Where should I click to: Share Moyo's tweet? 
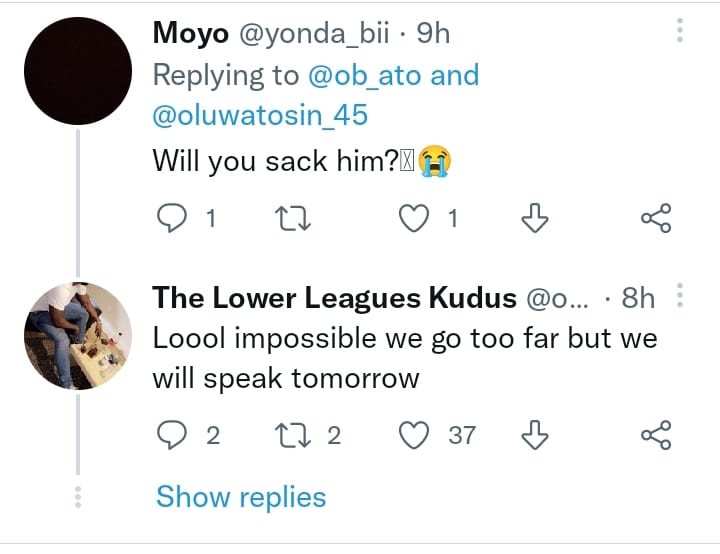click(x=655, y=218)
